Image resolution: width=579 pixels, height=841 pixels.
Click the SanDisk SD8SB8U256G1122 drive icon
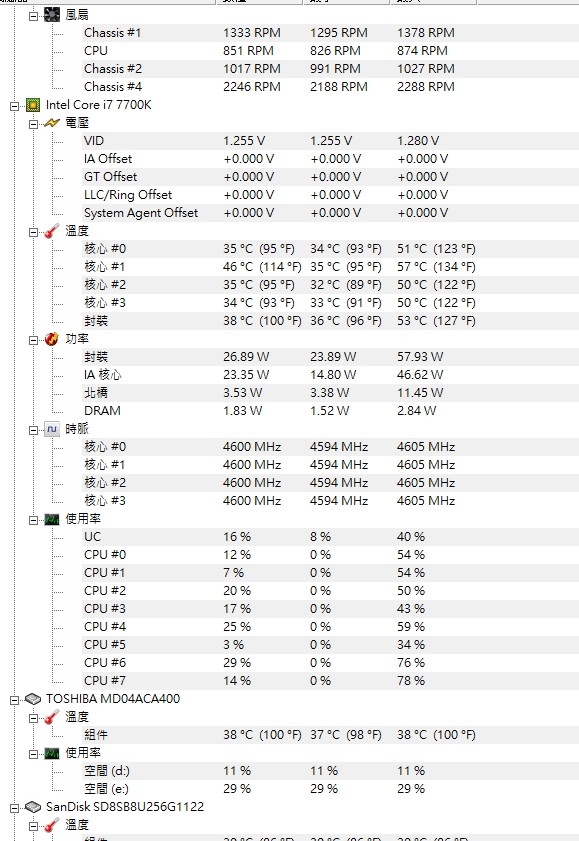pyautogui.click(x=33, y=807)
